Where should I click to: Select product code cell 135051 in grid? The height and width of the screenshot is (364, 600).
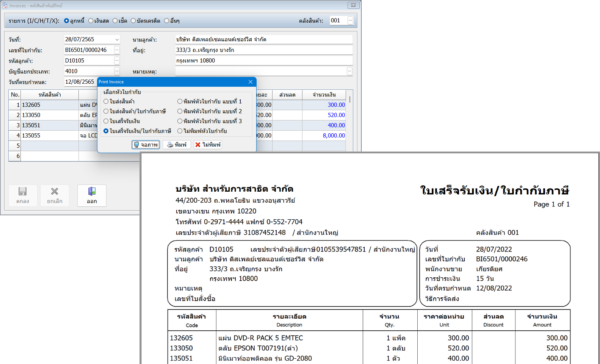[x=50, y=125]
